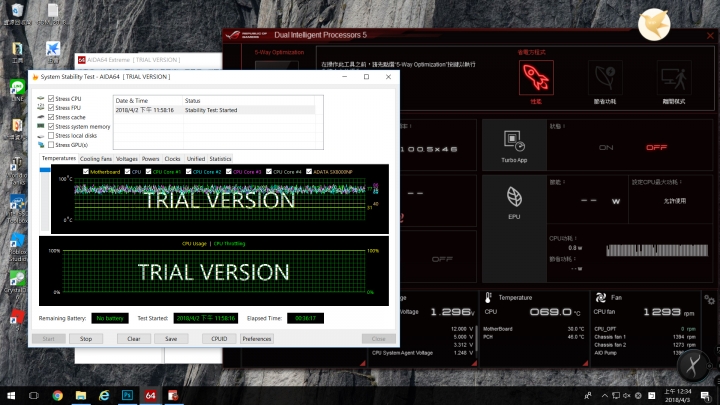Uncheck Stress CPU
The image size is (720, 405).
coord(51,99)
